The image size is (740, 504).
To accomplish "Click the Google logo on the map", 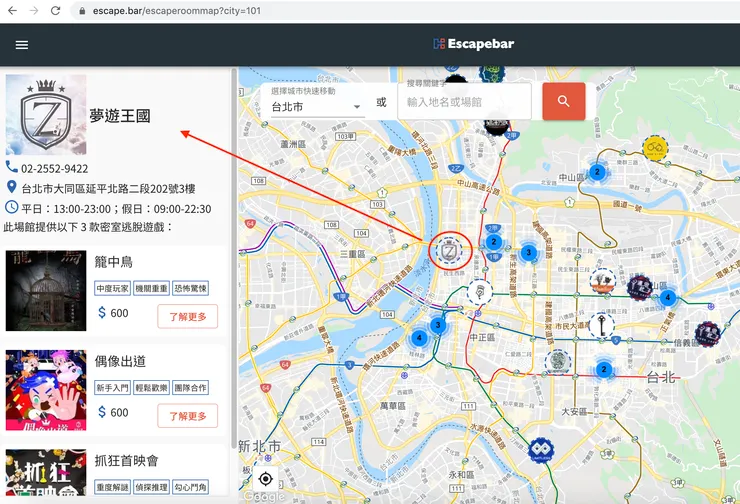I will tap(264, 496).
